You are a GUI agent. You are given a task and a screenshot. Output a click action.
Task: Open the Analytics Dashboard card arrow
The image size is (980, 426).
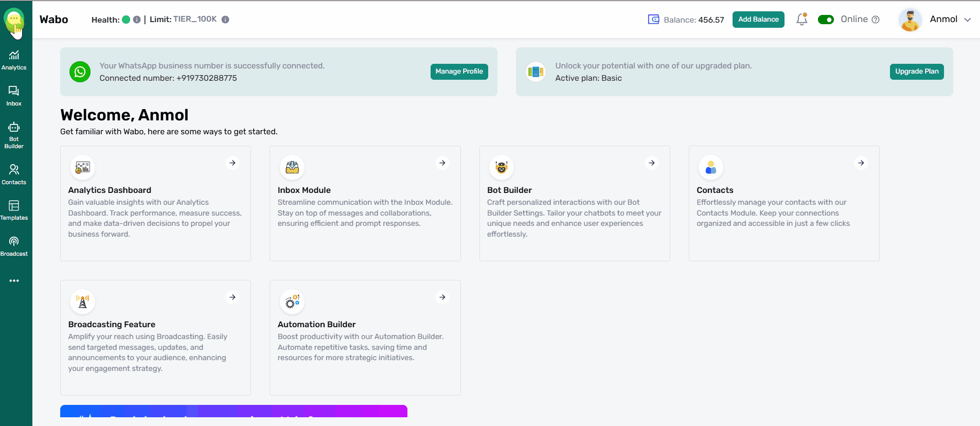coord(233,163)
